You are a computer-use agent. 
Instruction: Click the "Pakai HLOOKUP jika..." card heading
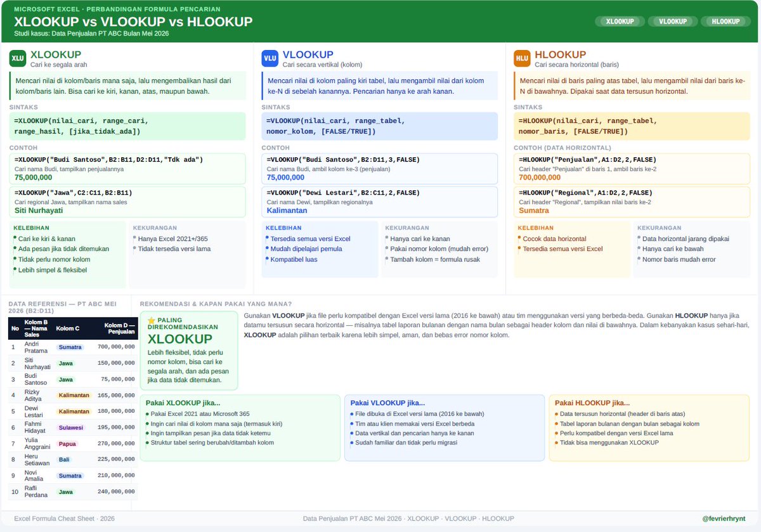click(x=592, y=403)
